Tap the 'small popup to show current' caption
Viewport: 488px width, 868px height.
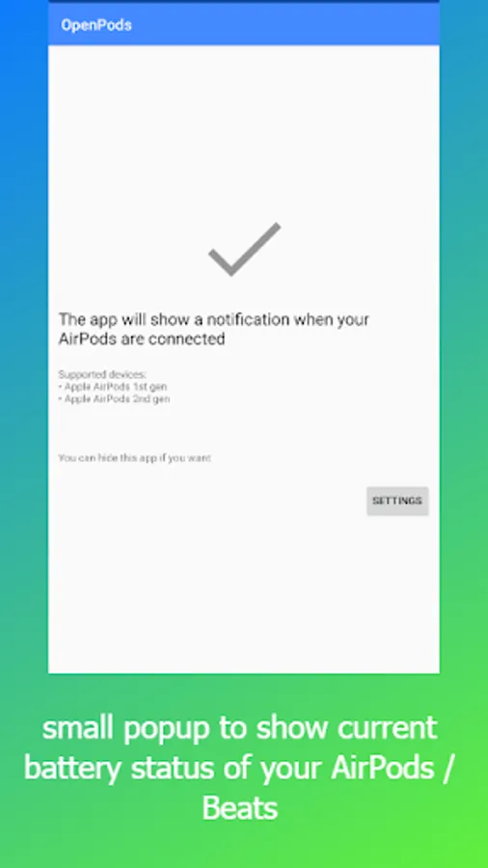(x=239, y=727)
